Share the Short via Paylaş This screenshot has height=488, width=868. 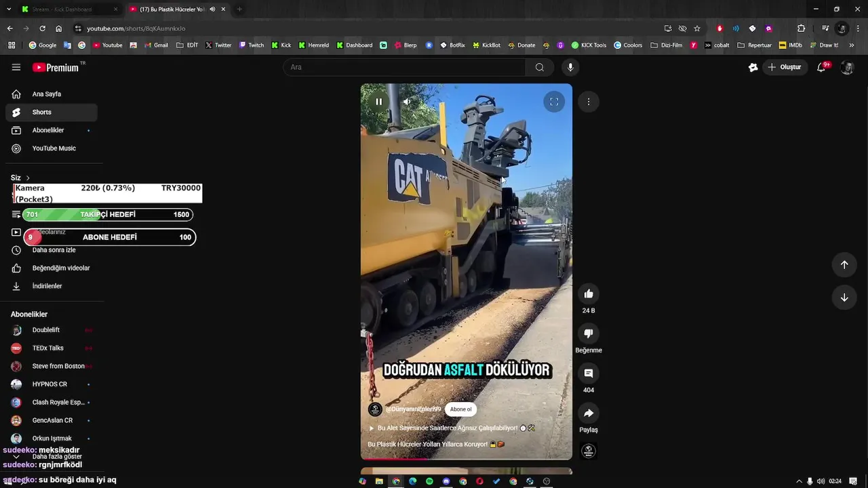click(x=589, y=413)
